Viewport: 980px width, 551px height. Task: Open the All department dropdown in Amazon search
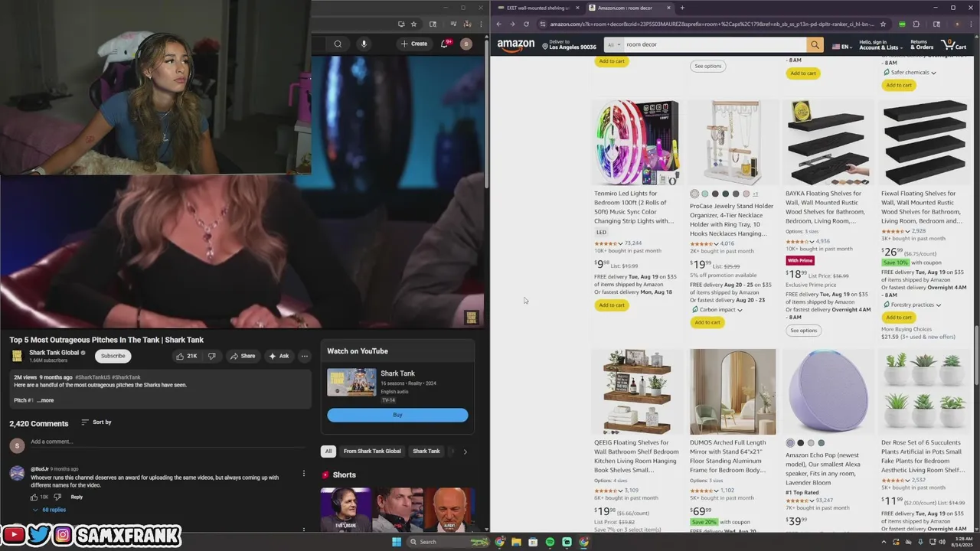[x=612, y=44]
